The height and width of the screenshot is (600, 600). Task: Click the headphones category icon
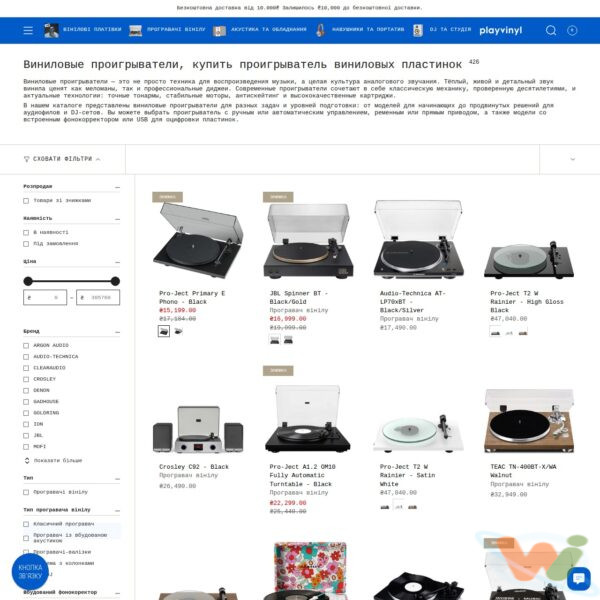point(321,30)
